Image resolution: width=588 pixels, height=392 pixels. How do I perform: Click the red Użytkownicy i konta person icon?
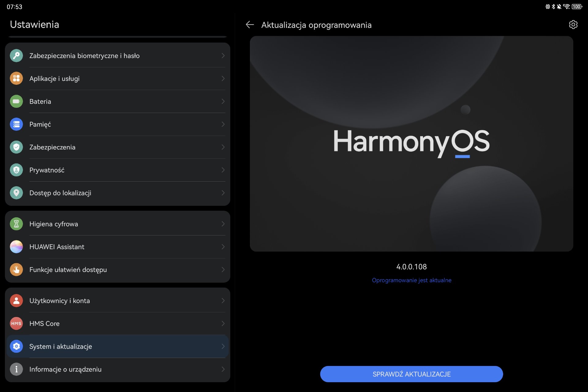(16, 301)
